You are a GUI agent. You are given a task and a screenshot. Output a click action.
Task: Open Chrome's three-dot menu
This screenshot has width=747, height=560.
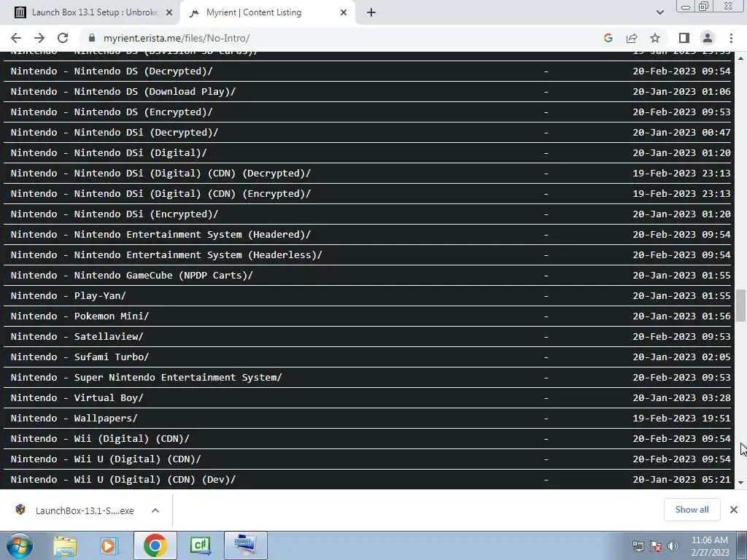[731, 38]
